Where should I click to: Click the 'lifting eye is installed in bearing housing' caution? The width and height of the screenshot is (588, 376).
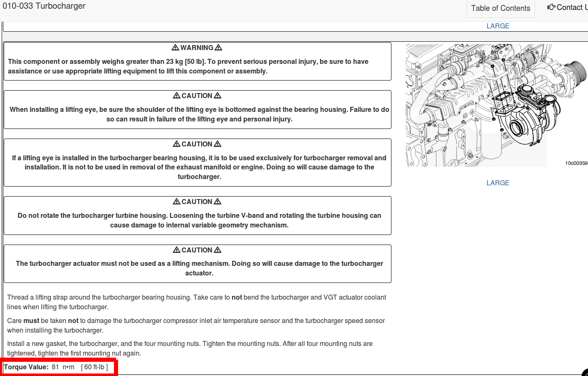click(x=199, y=167)
